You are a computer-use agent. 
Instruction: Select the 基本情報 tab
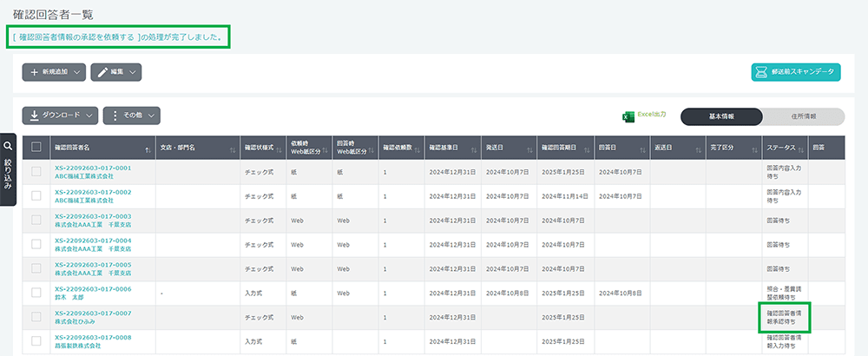(x=721, y=116)
